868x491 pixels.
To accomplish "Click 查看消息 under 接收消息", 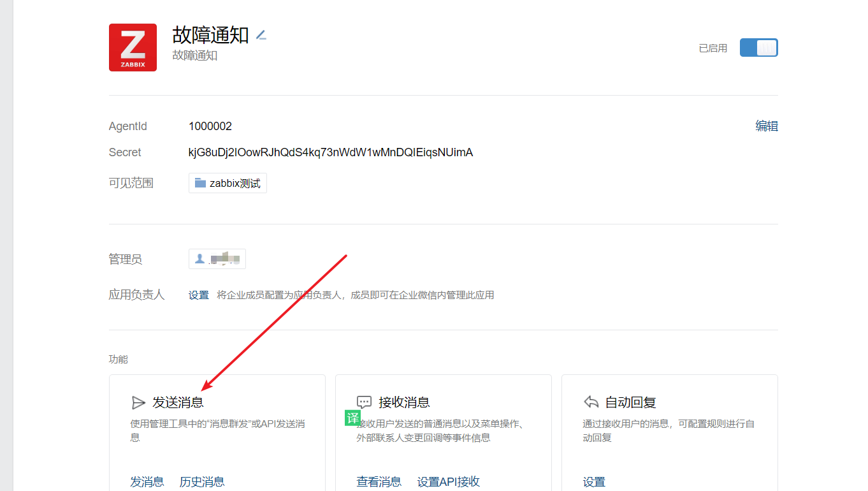I will pyautogui.click(x=379, y=481).
